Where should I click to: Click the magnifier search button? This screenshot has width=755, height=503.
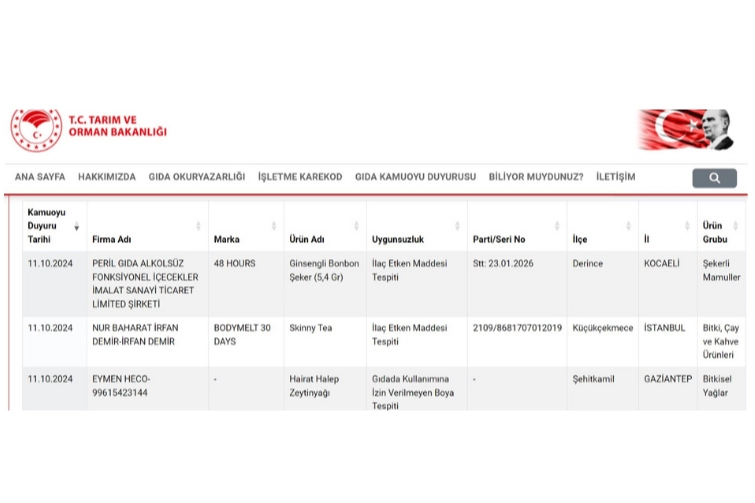pyautogui.click(x=715, y=178)
